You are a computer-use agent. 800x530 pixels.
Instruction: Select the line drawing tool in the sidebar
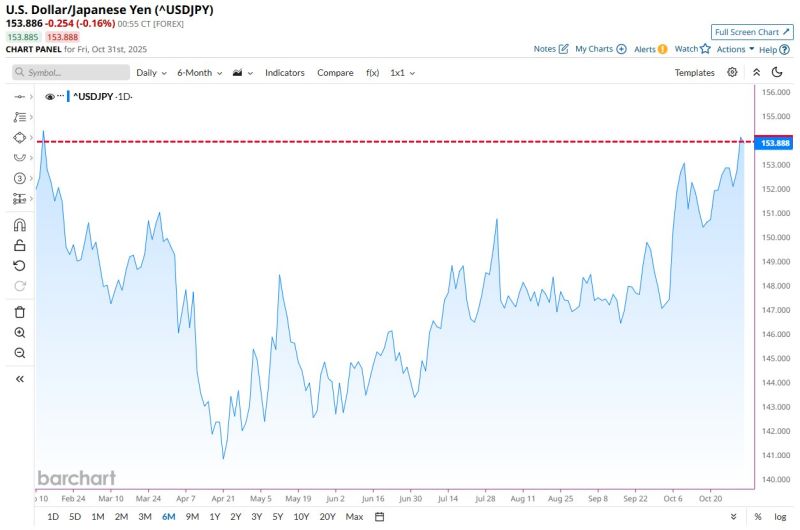click(19, 96)
